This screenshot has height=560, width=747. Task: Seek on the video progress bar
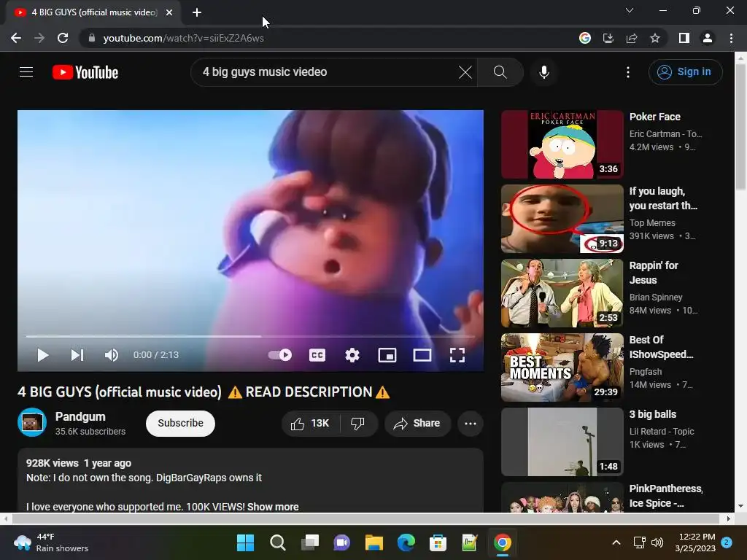pyautogui.click(x=250, y=336)
